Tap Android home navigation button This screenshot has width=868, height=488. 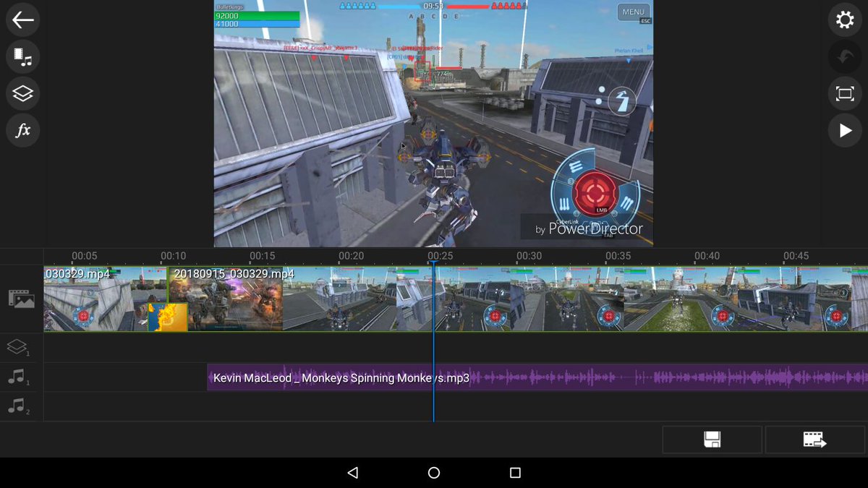click(x=434, y=473)
